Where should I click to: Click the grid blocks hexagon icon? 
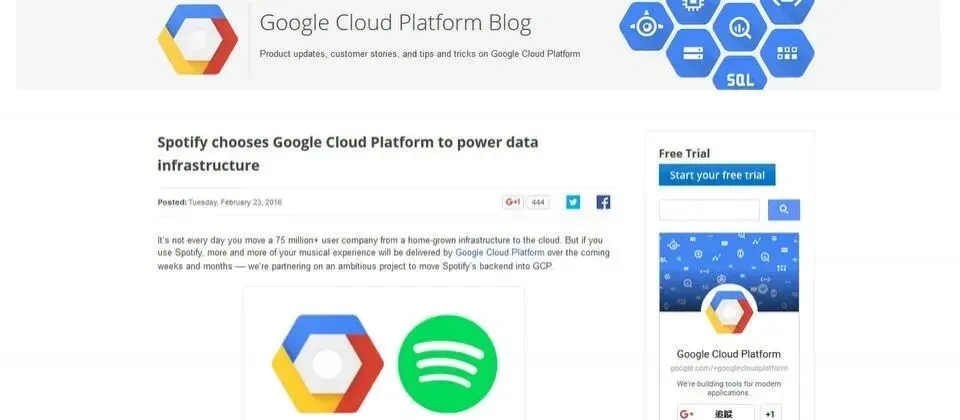787,53
